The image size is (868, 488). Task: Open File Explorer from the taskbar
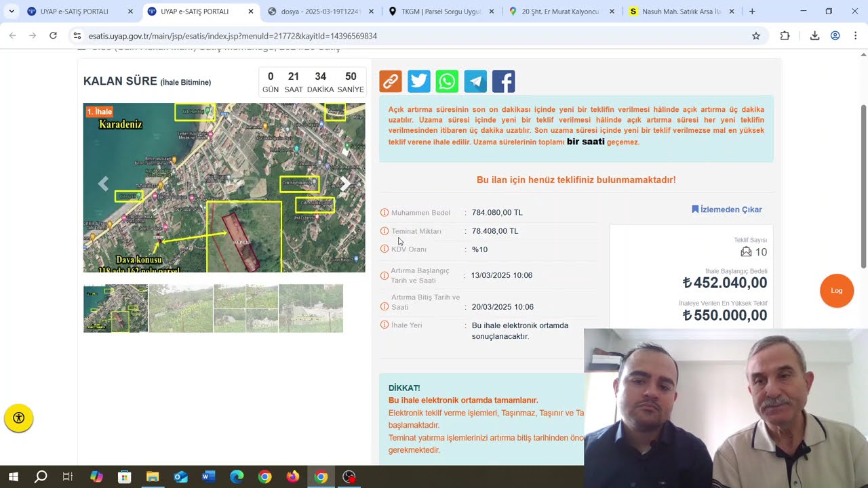[x=152, y=477]
